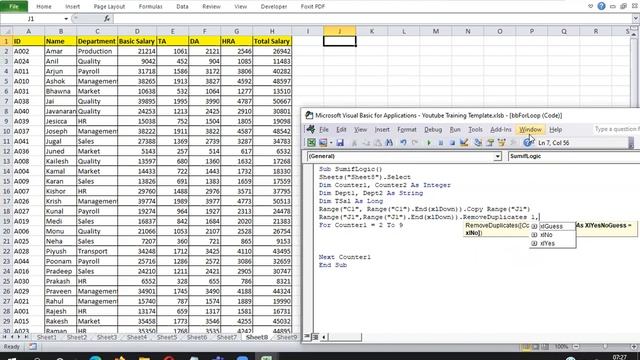Switch to the Developer ribbon tab
Viewport: 640px width, 360px height.
coord(274,7)
